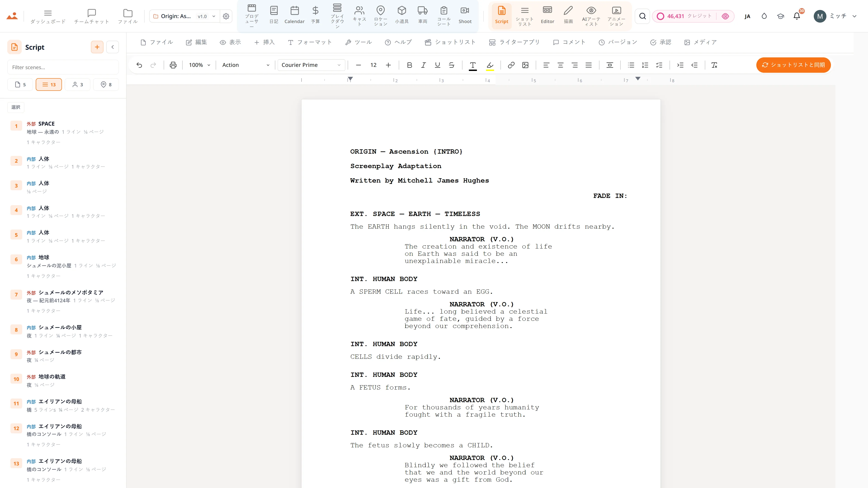Click the ショットリストと同期 button
Screen dimensions: 868x488
pos(793,65)
